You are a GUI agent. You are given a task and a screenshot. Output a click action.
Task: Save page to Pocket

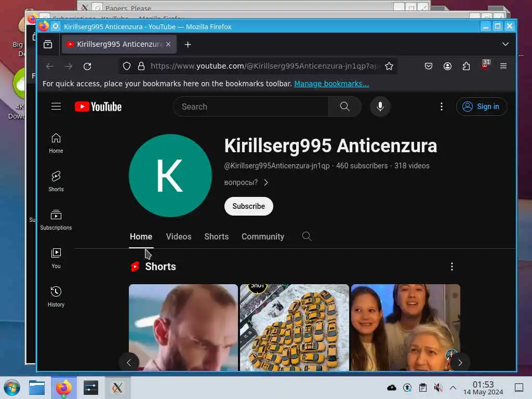[429, 66]
